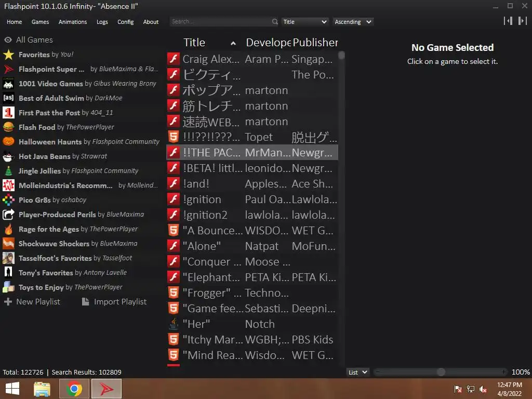
Task: Click the HTML5 icon beside "Frogger"
Action: point(174,293)
